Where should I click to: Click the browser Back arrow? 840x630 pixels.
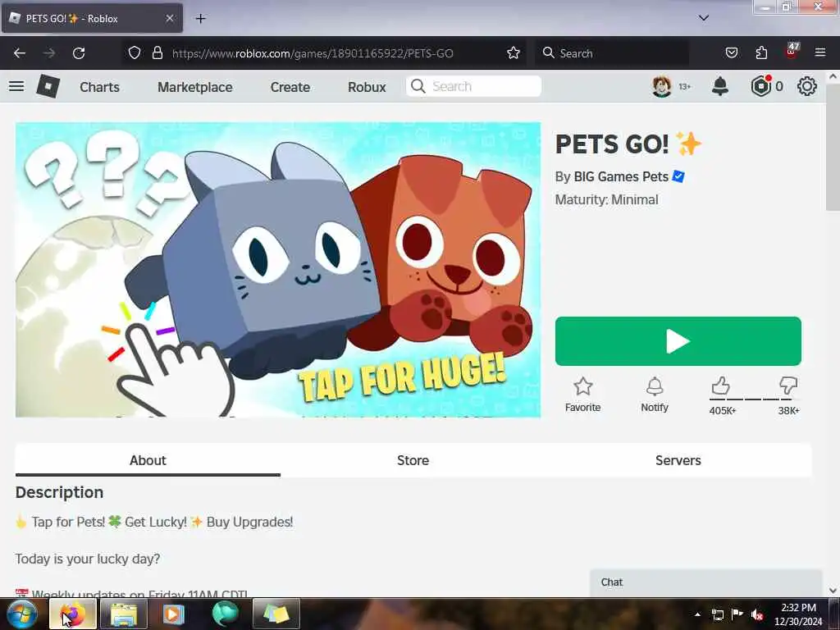20,53
